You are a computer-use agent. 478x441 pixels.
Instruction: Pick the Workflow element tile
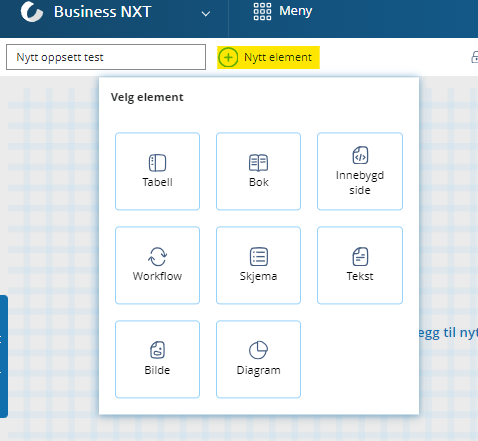pyautogui.click(x=157, y=265)
